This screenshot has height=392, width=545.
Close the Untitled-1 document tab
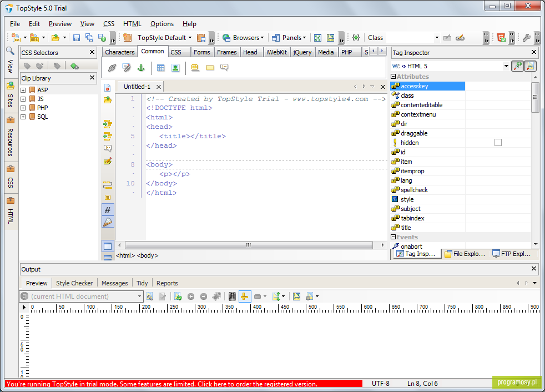159,87
